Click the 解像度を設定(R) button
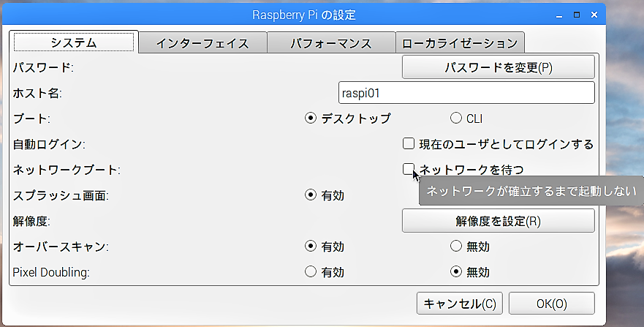644x327 pixels. point(499,221)
